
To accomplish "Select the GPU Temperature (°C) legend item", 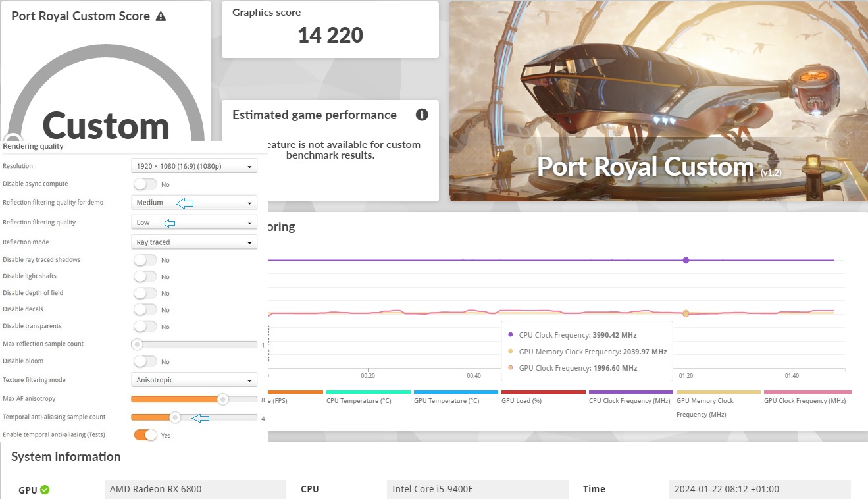I will click(x=455, y=397).
